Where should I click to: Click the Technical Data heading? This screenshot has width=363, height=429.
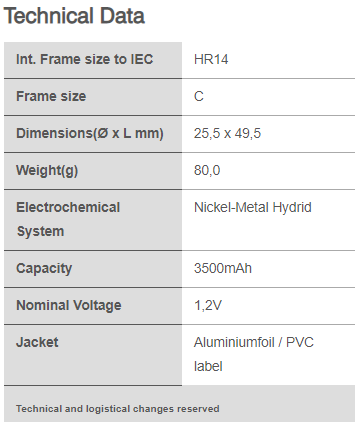[x=74, y=16]
